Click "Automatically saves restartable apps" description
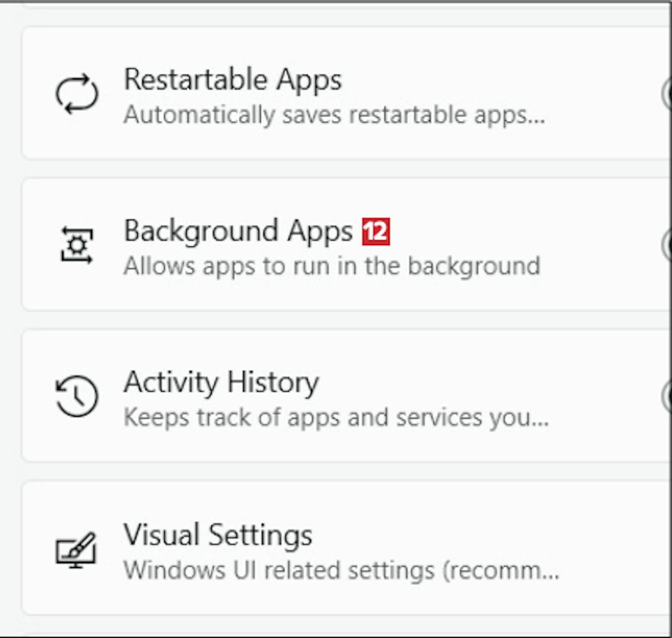This screenshot has height=638, width=672. 334,115
